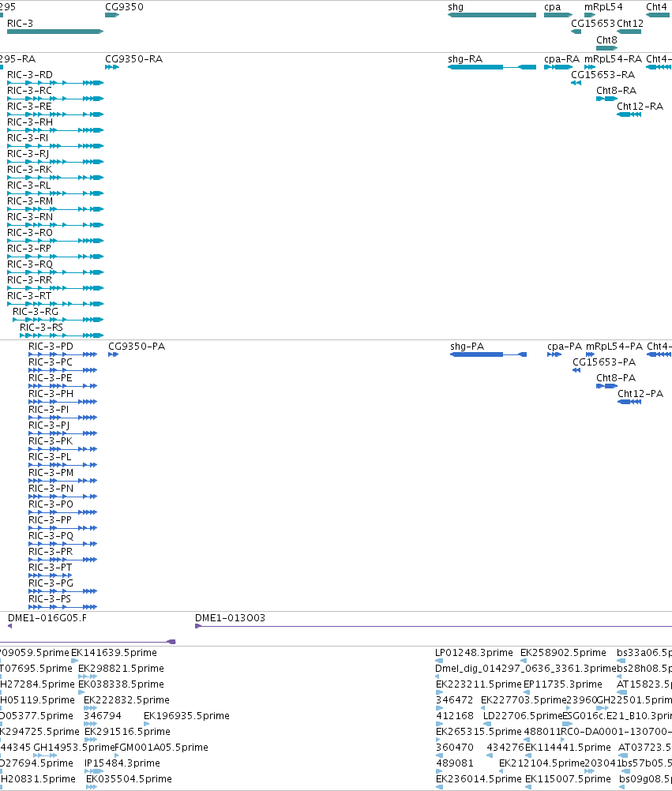The image size is (672, 791).
Task: Click protein RIC-3-PJ
Action: pos(62,433)
